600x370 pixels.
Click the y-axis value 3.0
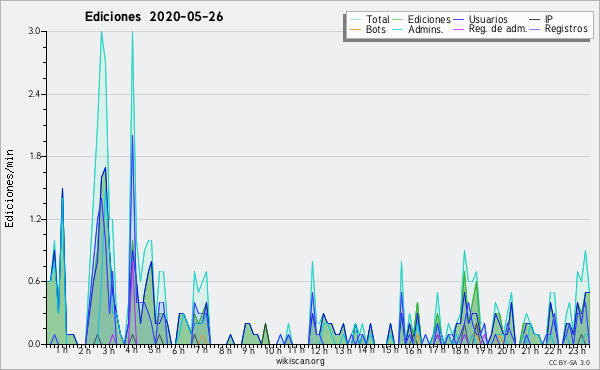click(x=34, y=31)
